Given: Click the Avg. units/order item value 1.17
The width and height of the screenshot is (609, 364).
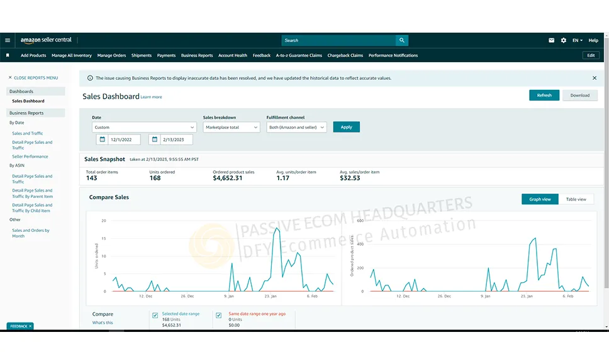Looking at the screenshot, I should pyautogui.click(x=282, y=178).
